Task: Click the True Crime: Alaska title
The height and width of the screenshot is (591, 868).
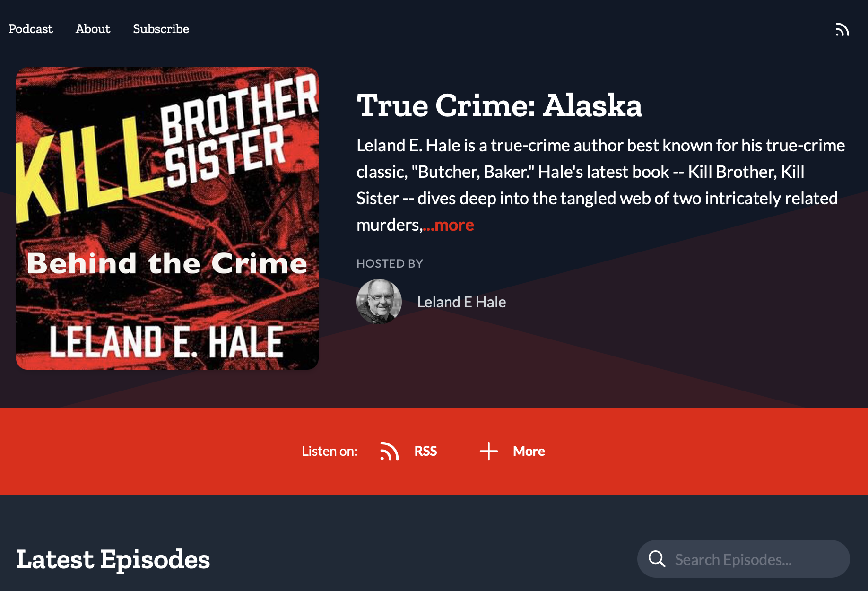Action: (499, 105)
